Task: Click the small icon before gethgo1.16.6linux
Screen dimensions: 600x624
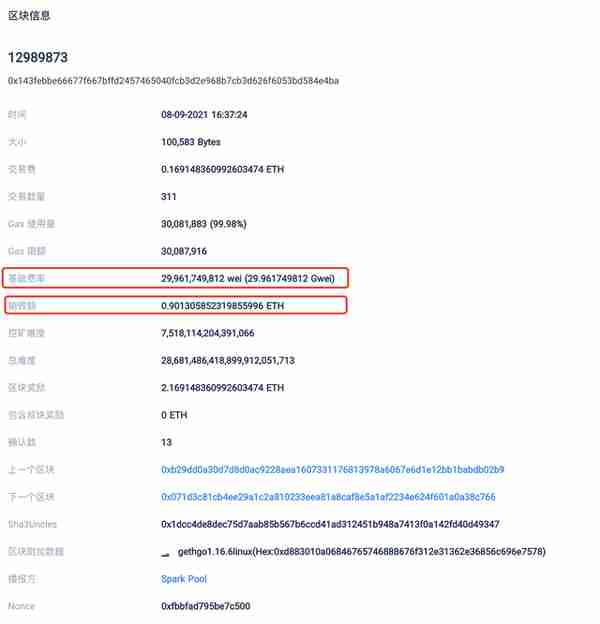Action: coord(165,554)
